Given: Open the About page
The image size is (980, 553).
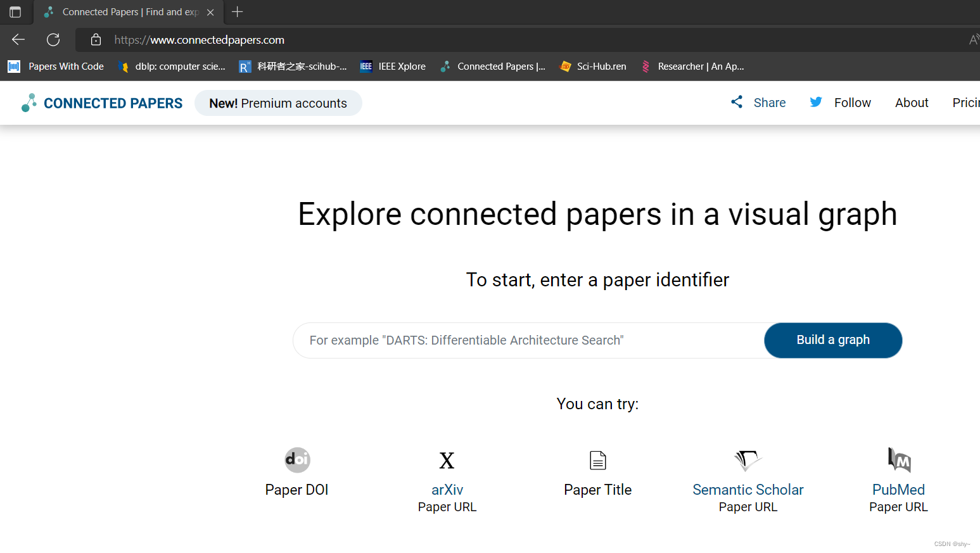Looking at the screenshot, I should pyautogui.click(x=912, y=103).
